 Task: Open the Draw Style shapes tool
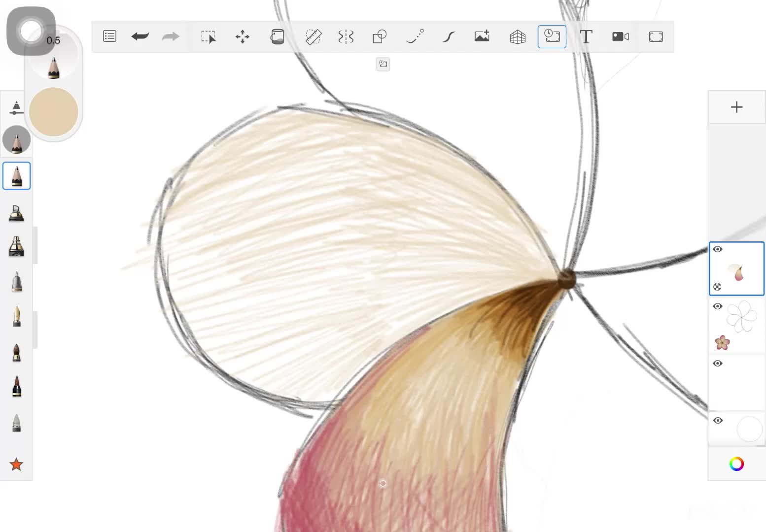(380, 36)
